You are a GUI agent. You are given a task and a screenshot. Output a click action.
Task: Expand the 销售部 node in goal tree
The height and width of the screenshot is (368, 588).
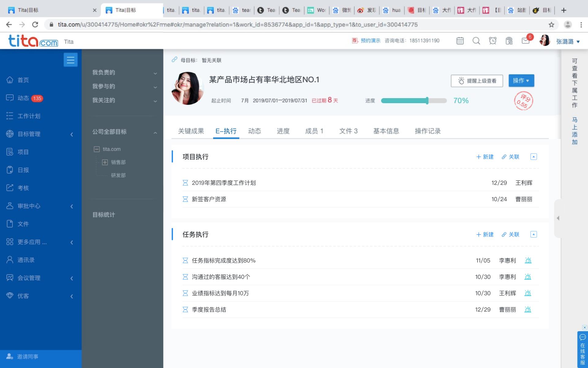[105, 162]
